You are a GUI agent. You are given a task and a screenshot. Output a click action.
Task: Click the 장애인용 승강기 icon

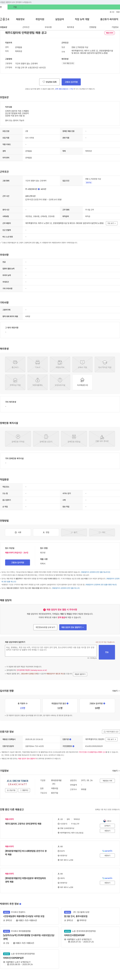pyautogui.click(x=46, y=439)
